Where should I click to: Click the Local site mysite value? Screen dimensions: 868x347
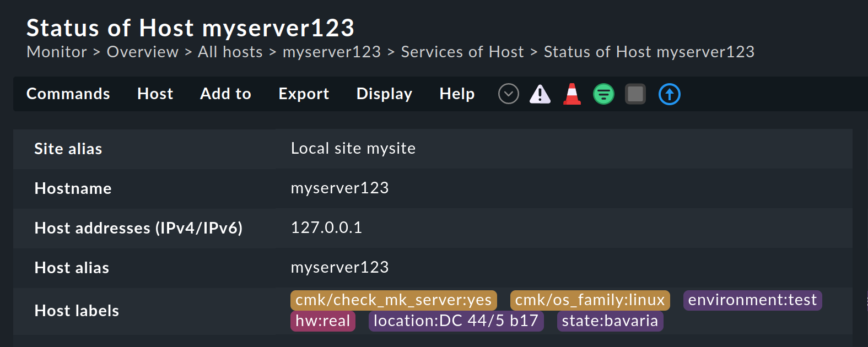click(x=353, y=149)
